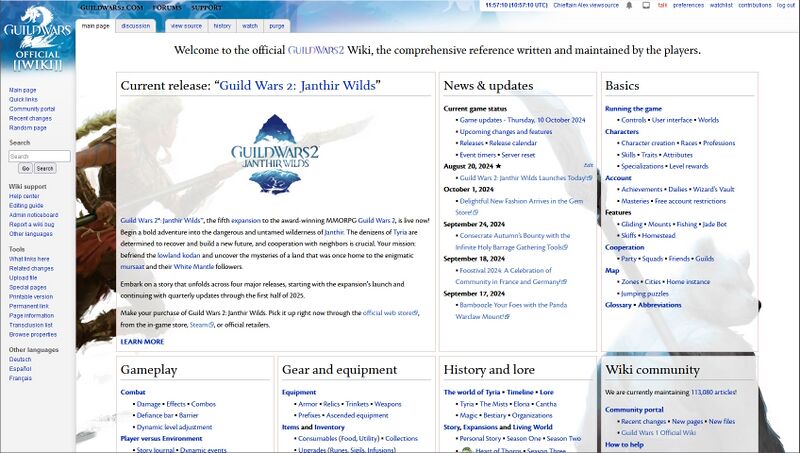This screenshot has width=800, height=453.
Task: Open the Abbreviations link in Basics
Action: pos(659,305)
